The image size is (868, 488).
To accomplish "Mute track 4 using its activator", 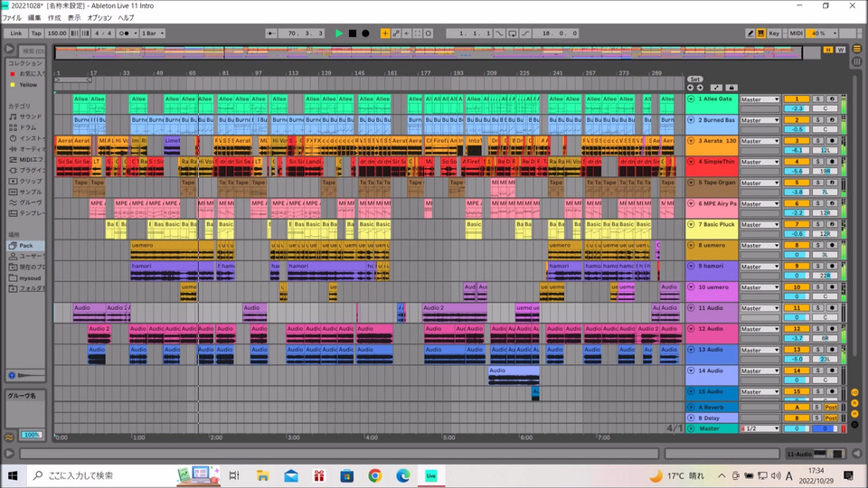I will 797,162.
